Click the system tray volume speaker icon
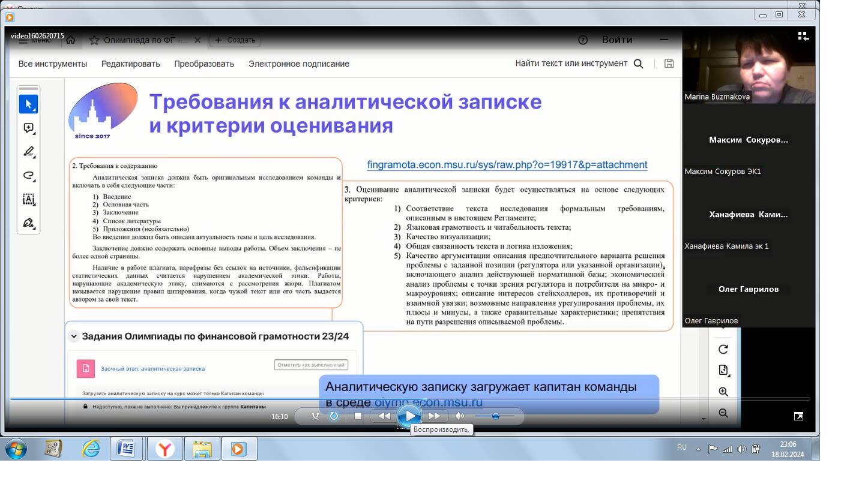The height and width of the screenshot is (499, 868). (x=741, y=449)
